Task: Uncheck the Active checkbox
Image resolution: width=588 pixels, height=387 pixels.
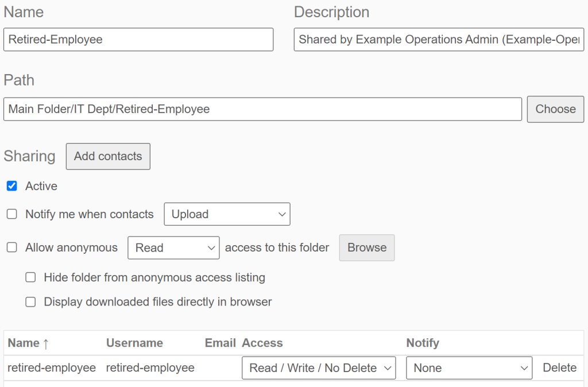Action: pyautogui.click(x=11, y=185)
